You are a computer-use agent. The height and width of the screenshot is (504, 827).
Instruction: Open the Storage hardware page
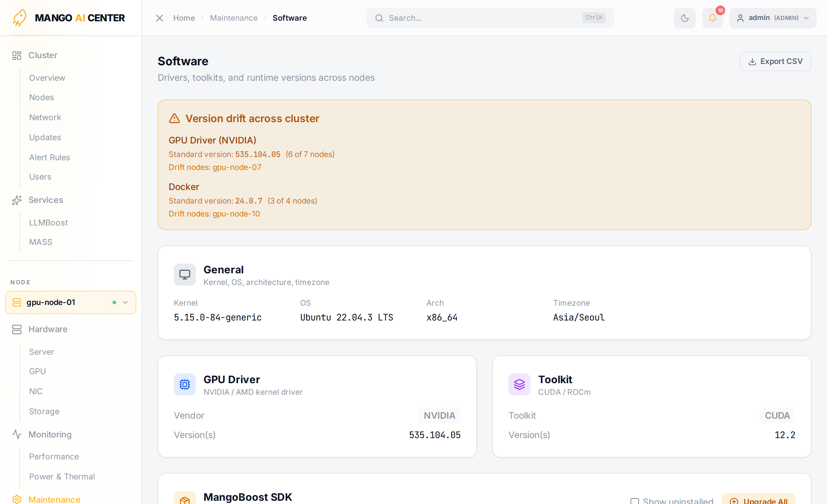click(x=44, y=411)
